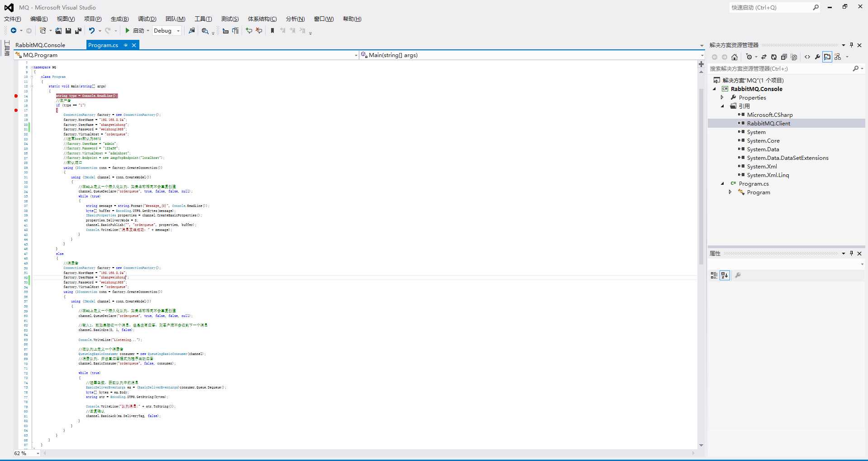Start debugging with the green play icon

click(128, 31)
